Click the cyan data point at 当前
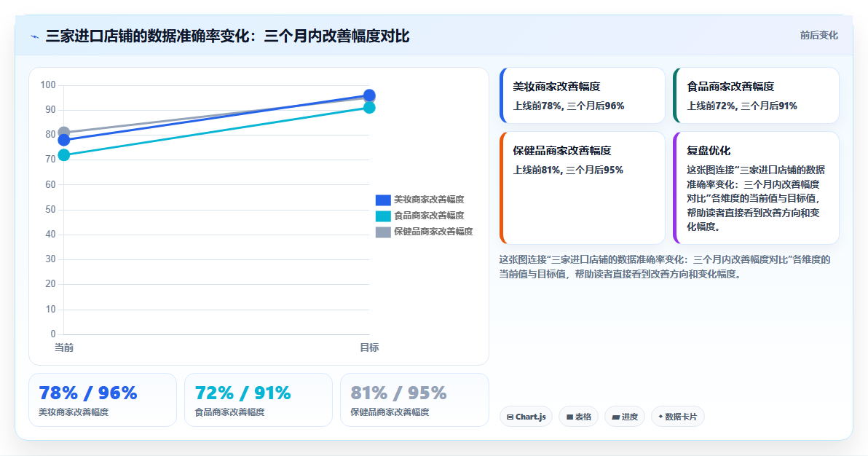Viewport: 868px width, 456px height. coord(63,155)
